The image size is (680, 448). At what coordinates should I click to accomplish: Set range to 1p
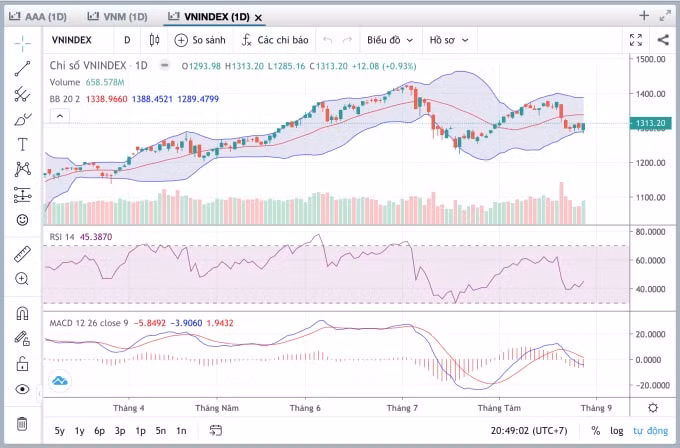coord(140,431)
